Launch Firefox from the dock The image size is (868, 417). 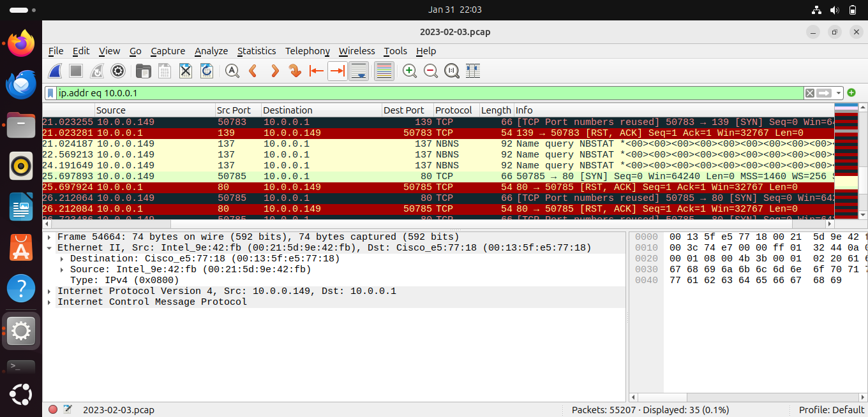pos(21,43)
